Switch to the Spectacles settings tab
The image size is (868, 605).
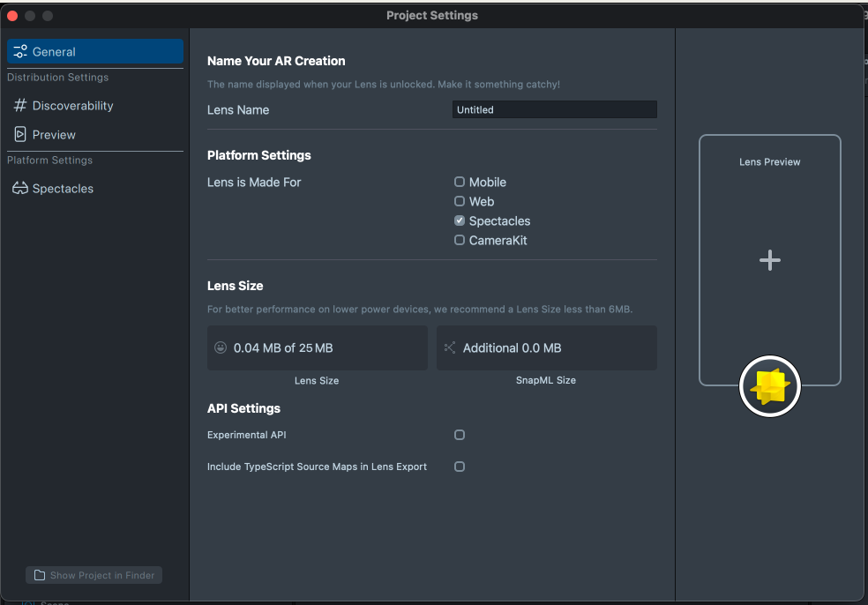pos(63,189)
